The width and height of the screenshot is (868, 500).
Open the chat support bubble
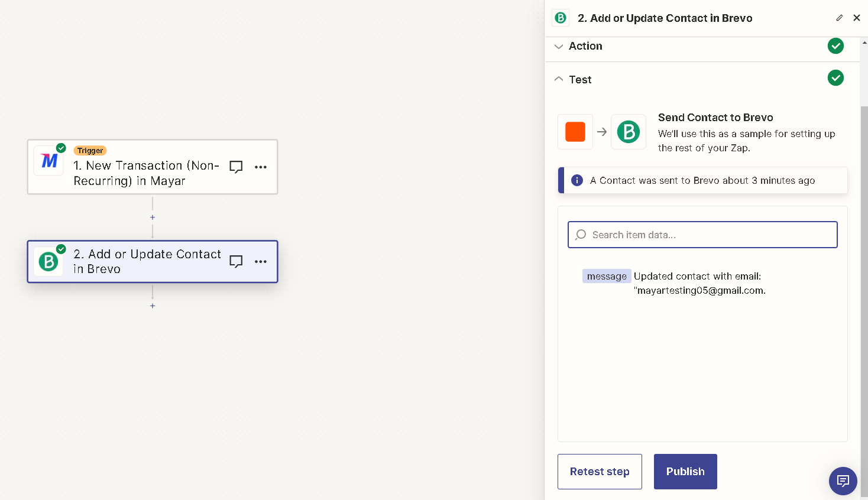[843, 481]
